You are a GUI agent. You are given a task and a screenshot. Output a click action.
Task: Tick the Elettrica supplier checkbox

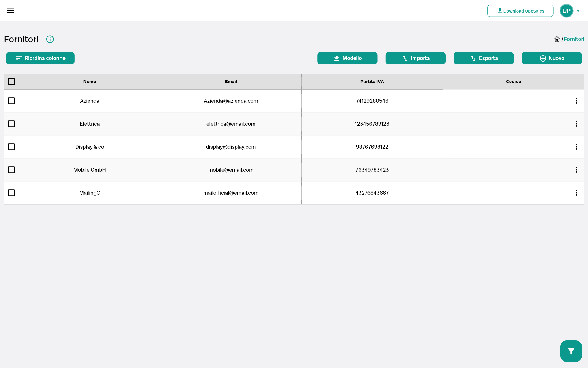(11, 124)
